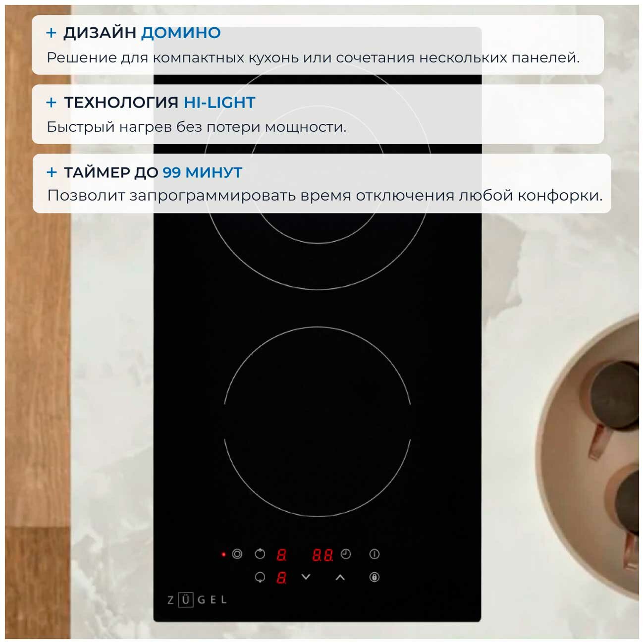Click the plus before ТАЙМЕР ДО 99 МИНУТ
This screenshot has width=644, height=644.
point(52,172)
